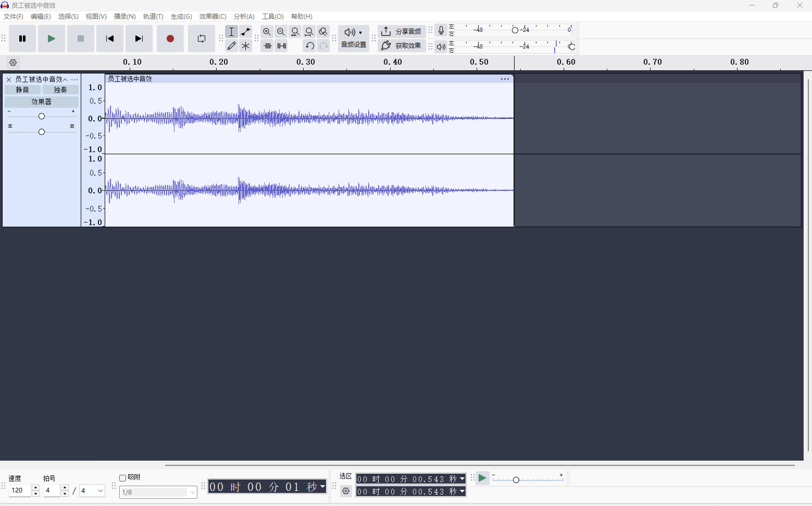Open timeline options gear icon
The image size is (812, 506).
tap(13, 63)
